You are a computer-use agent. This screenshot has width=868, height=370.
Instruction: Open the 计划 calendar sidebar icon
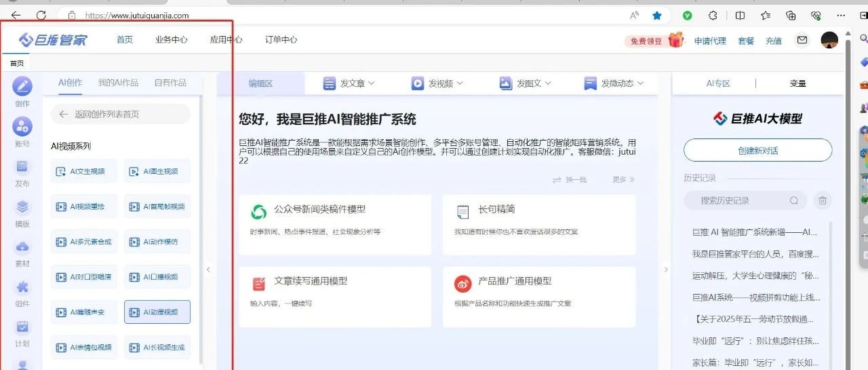click(x=22, y=327)
